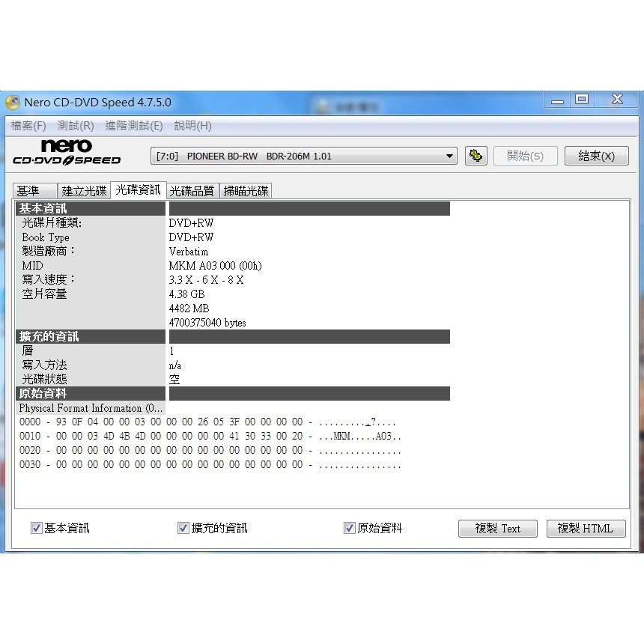Viewport: 644px width, 644px height.
Task: Click the nero CD-DVD Speed logo
Action: pos(67,152)
